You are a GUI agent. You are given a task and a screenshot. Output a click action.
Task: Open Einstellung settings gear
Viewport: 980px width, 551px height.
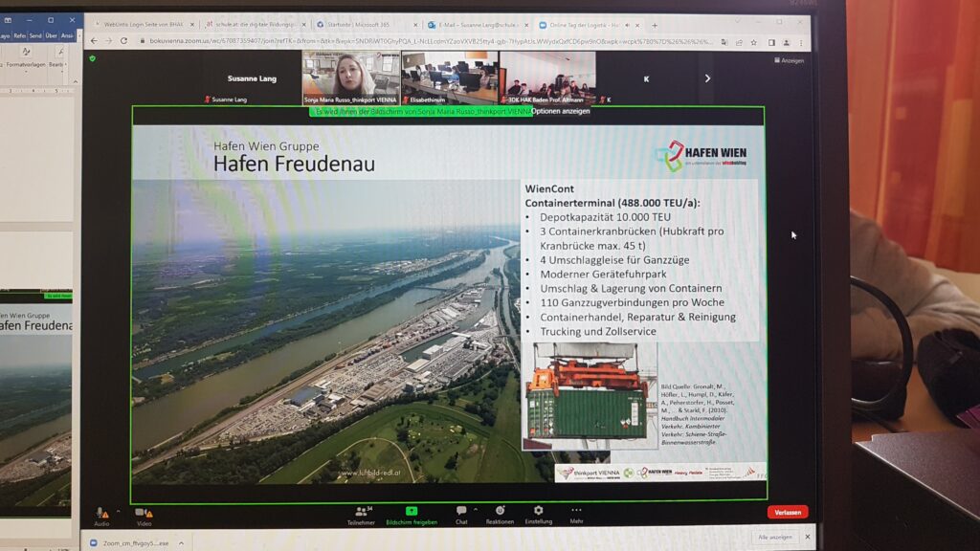pos(538,515)
